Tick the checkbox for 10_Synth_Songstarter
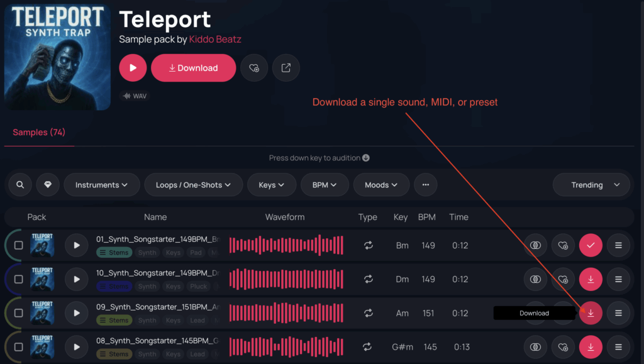 pos(19,279)
